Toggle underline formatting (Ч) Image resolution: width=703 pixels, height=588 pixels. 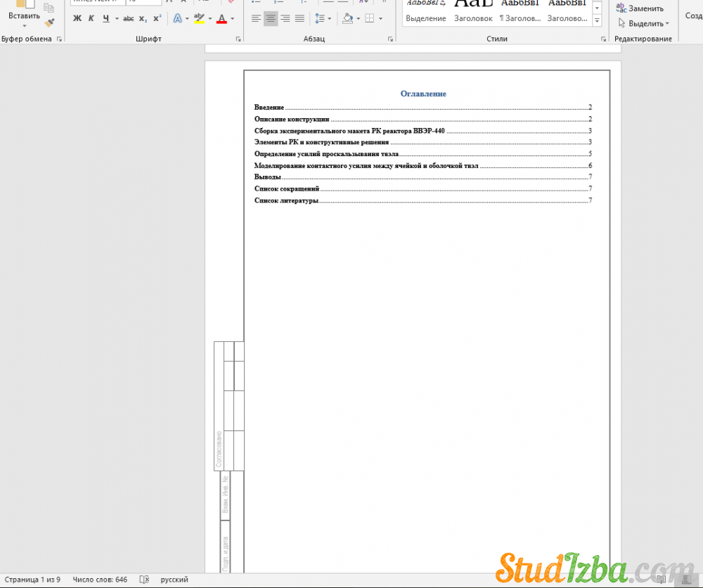coord(106,19)
